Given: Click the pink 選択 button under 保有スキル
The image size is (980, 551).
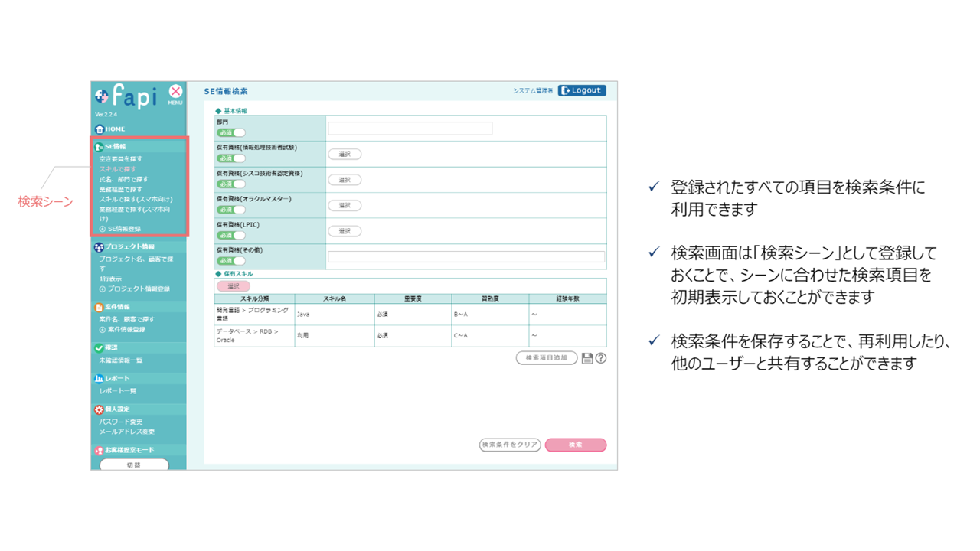Looking at the screenshot, I should click(234, 286).
